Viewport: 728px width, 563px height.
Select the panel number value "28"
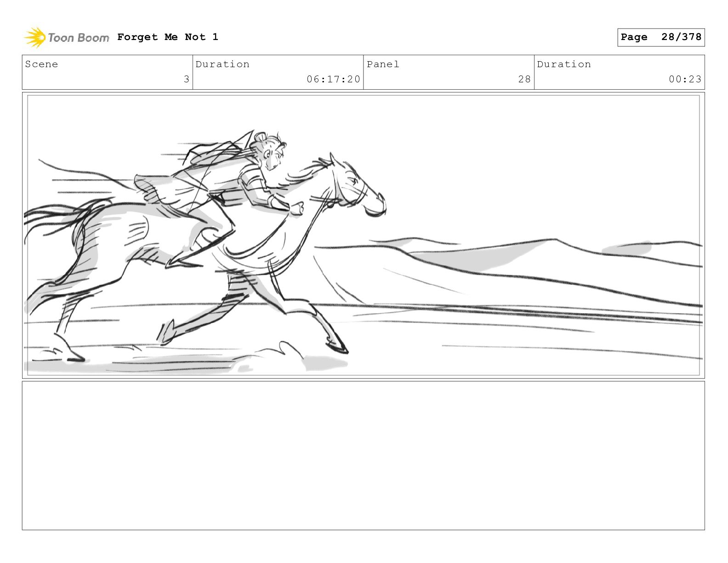524,79
